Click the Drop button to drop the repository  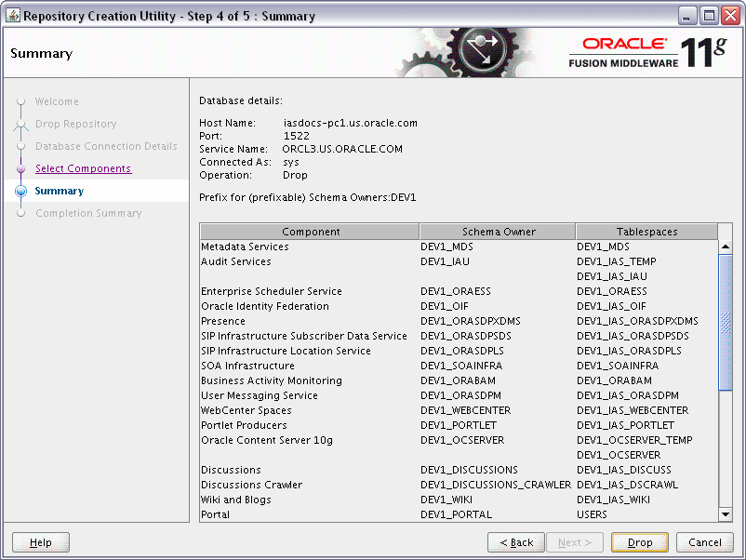point(639,542)
